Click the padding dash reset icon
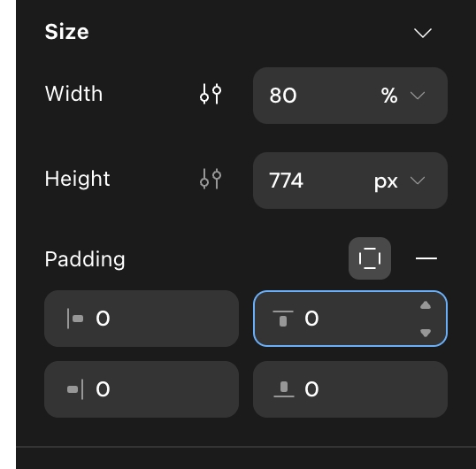The width and height of the screenshot is (476, 469). pos(426,258)
